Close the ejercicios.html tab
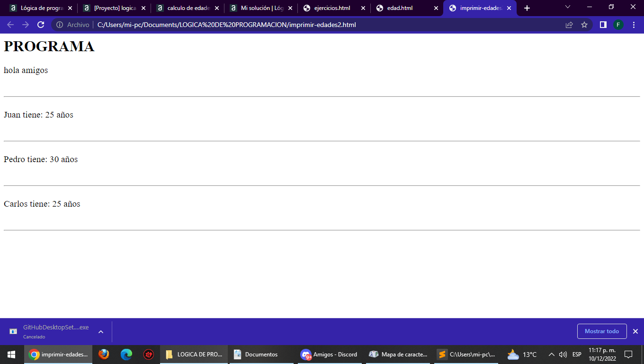Viewport: 644px width, 364px height. click(x=363, y=8)
